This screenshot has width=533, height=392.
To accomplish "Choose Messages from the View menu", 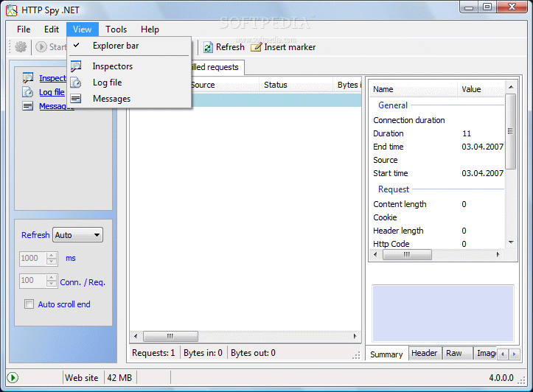I will pos(129,99).
